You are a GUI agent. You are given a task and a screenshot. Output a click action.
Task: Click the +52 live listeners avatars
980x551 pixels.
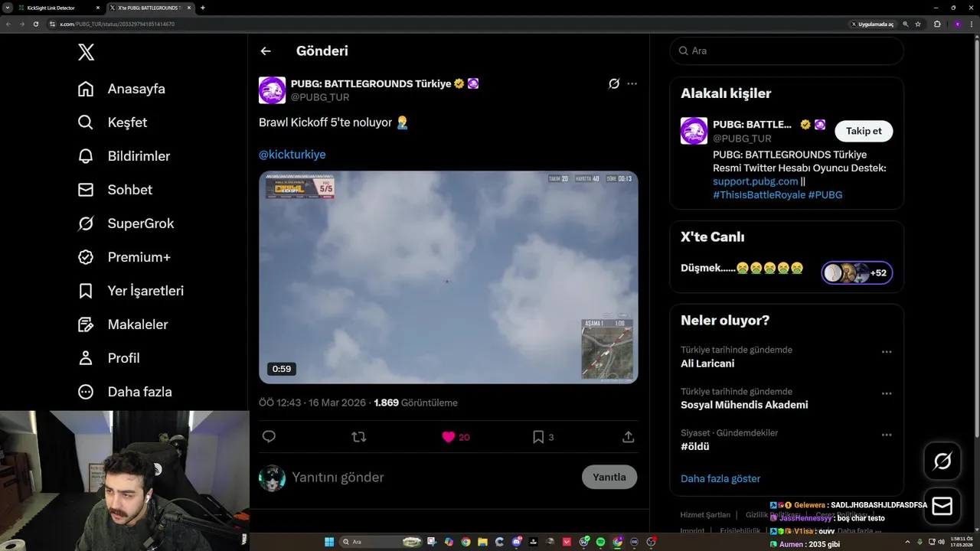tap(857, 273)
